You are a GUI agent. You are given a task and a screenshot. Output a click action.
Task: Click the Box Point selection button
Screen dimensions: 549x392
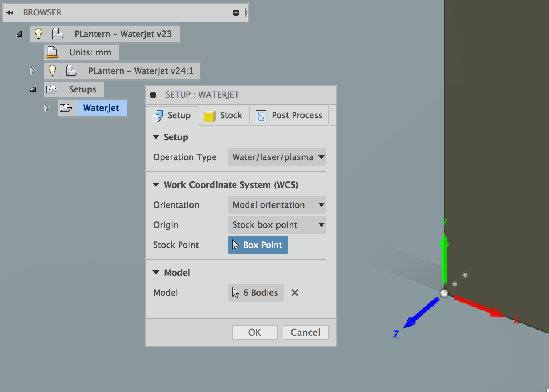click(258, 245)
